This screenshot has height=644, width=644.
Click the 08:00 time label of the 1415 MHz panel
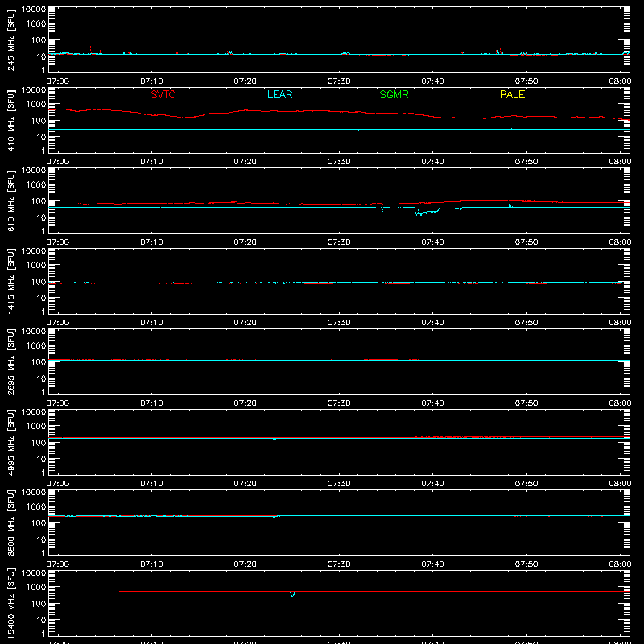pos(620,323)
